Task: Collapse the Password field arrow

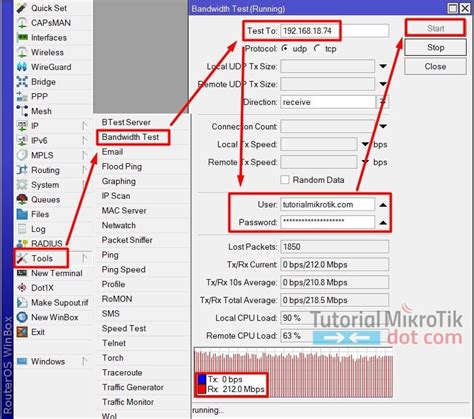Action: (x=383, y=222)
